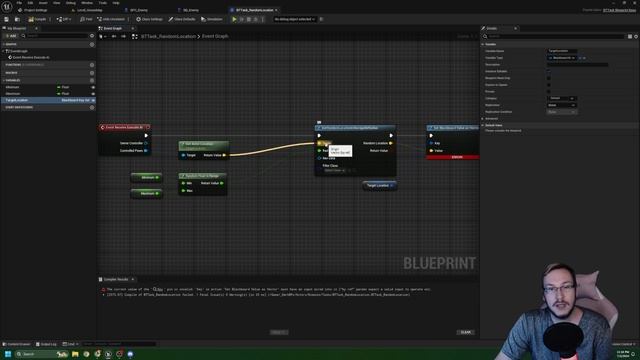Screen dimensions: 640x360
Task: Save the current blueprint asset
Action: (7, 19)
